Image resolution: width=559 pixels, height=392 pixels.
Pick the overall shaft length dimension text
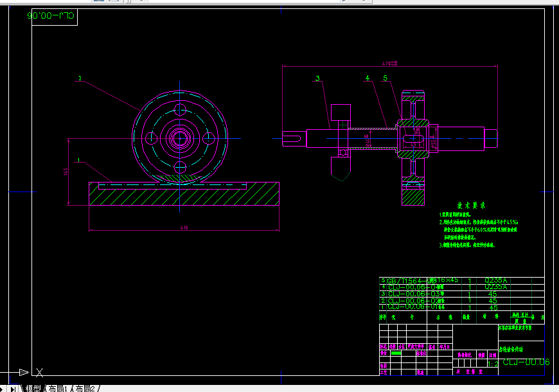389,64
